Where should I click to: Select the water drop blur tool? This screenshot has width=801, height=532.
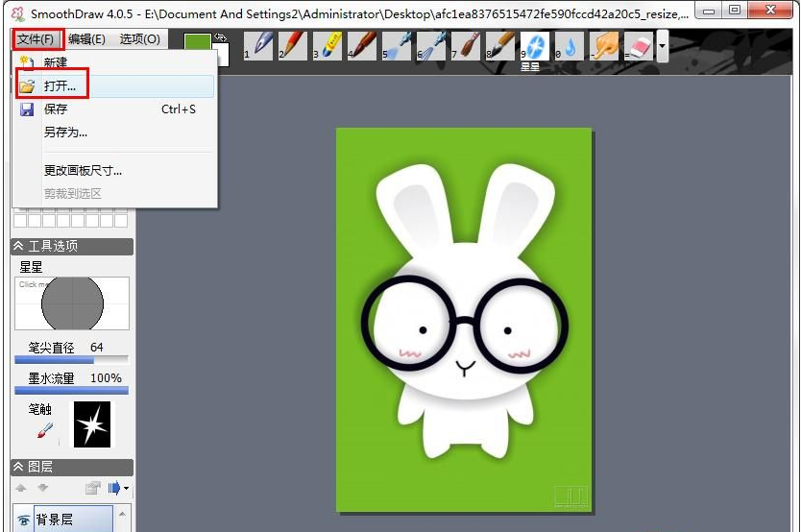(x=570, y=45)
